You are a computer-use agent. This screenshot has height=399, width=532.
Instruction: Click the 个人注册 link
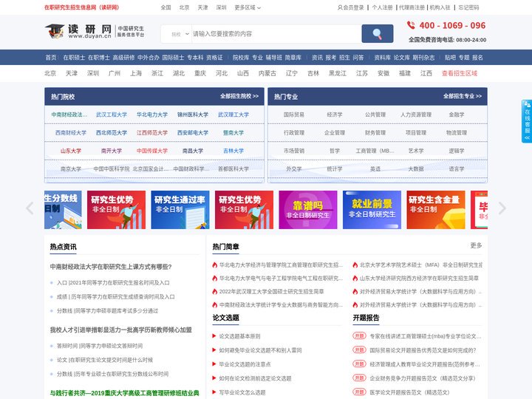[382, 7]
